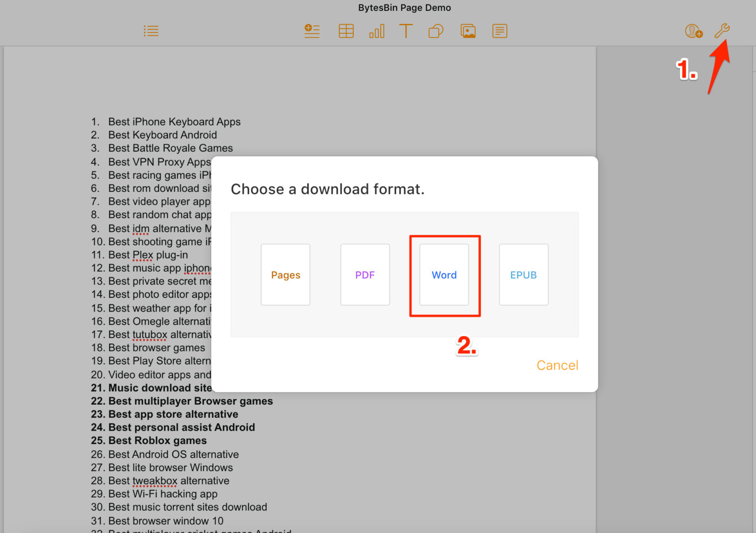Viewport: 756px width, 533px height.
Task: Pick the Word format highlighted in red
Action: 444,275
